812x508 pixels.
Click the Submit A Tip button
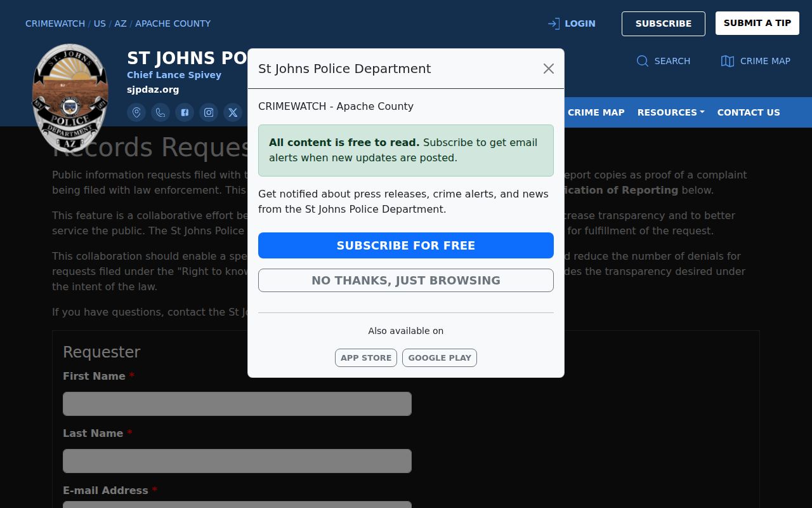click(x=757, y=23)
